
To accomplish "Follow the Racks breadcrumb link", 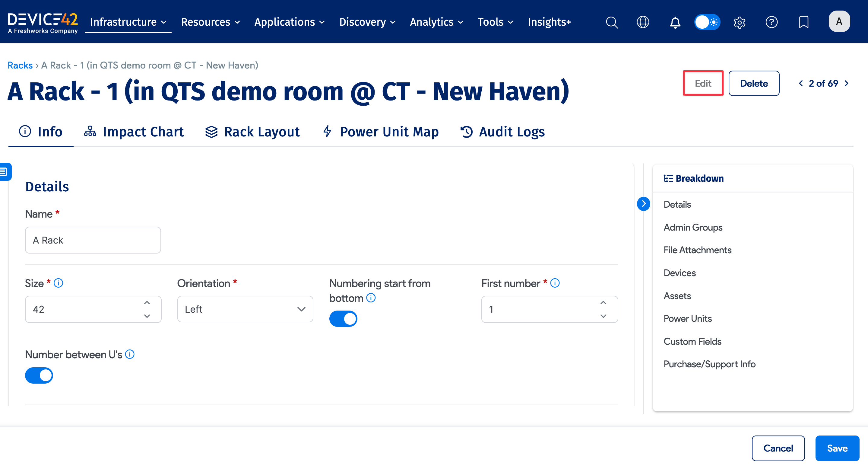I will (20, 65).
